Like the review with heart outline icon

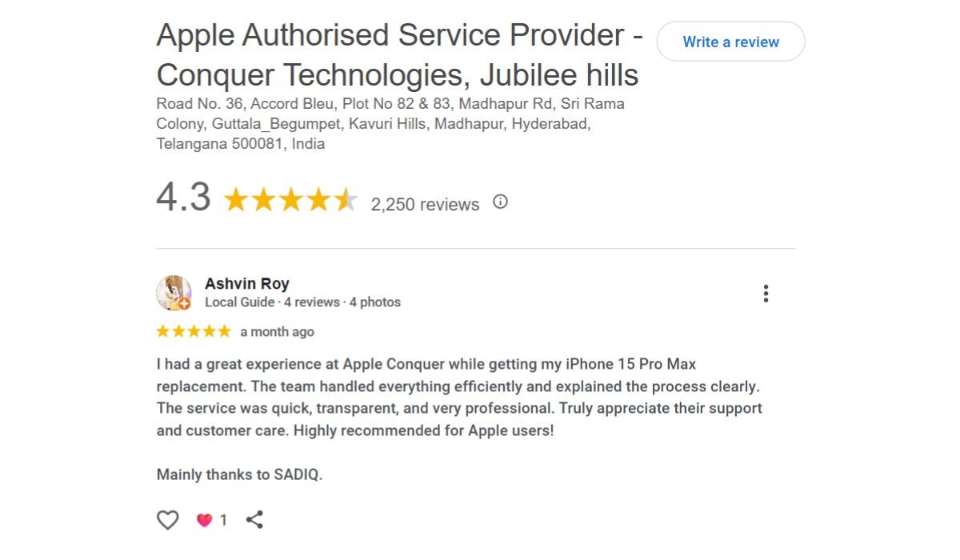point(167,520)
